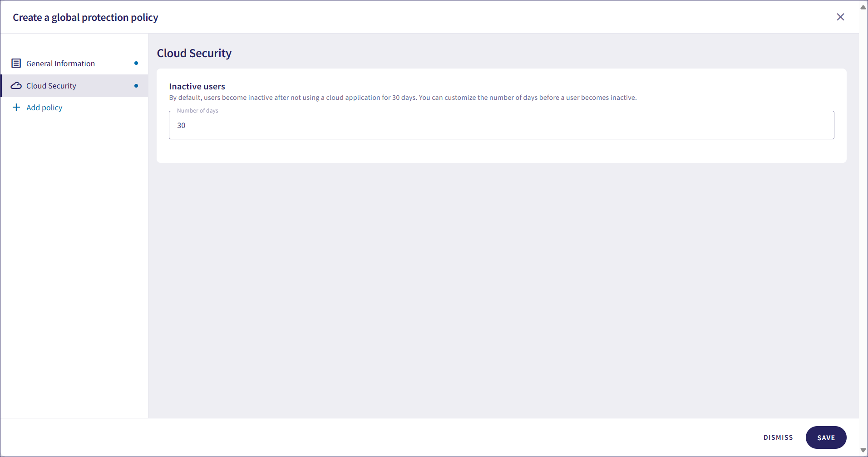The height and width of the screenshot is (457, 868).
Task: Click the Number of days field label
Action: [197, 111]
